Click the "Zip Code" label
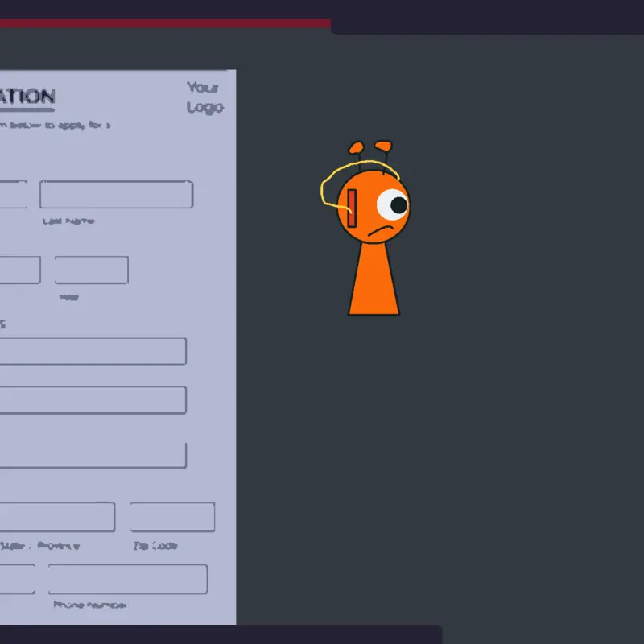 (155, 546)
